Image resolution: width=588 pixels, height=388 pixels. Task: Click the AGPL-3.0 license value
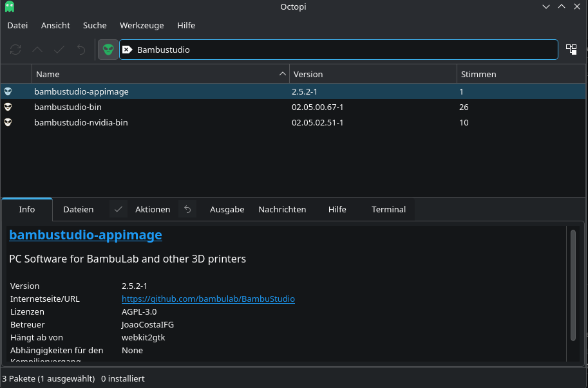point(139,311)
